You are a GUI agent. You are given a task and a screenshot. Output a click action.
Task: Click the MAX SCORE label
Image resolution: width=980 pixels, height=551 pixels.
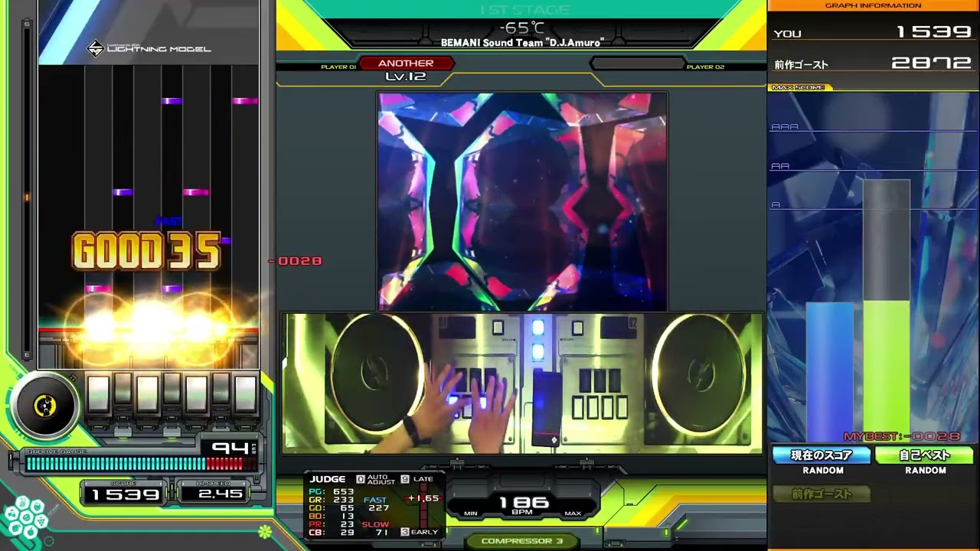coord(799,87)
